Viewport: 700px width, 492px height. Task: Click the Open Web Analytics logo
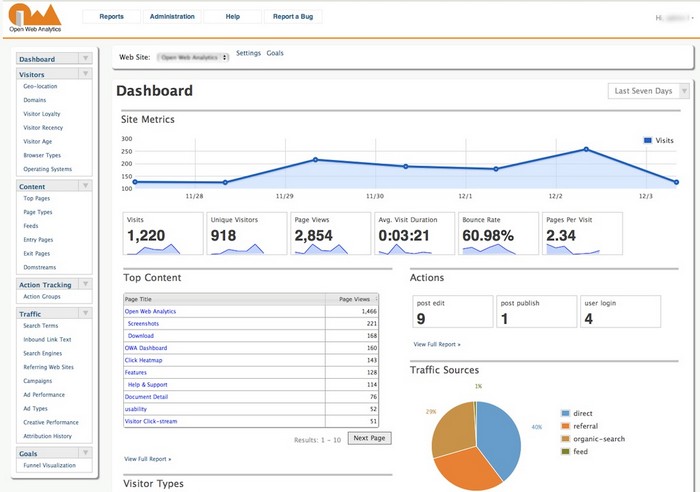click(x=35, y=18)
